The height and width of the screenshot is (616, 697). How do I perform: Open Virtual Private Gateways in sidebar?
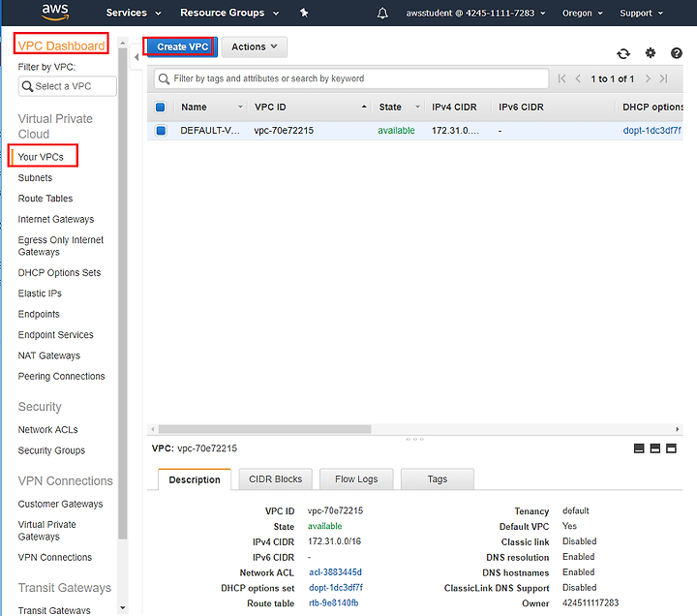coord(47,531)
